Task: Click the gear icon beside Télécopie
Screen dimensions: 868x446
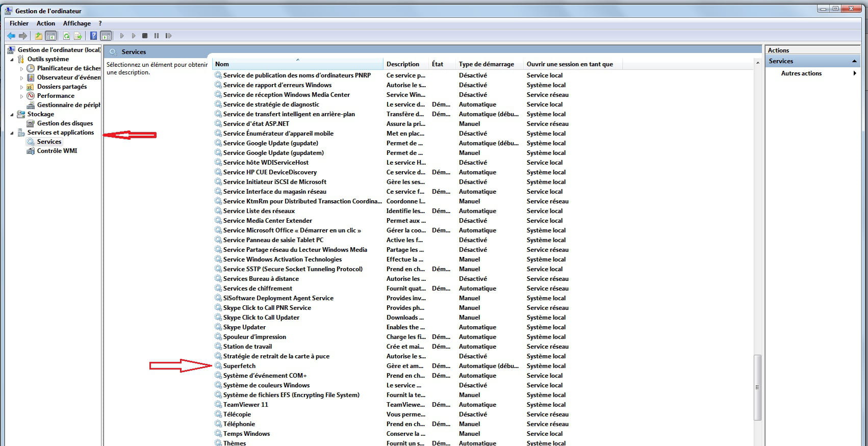Action: pos(218,414)
